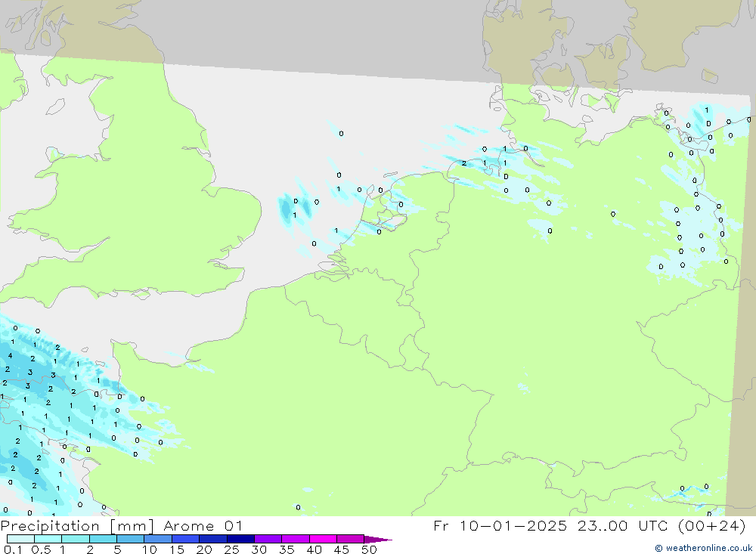Select the 30–35 mm legend color box
The image size is (756, 554).
268,539
